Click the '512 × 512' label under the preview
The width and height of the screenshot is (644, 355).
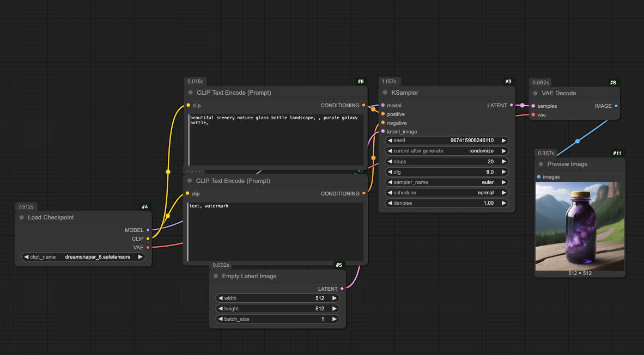pyautogui.click(x=580, y=273)
